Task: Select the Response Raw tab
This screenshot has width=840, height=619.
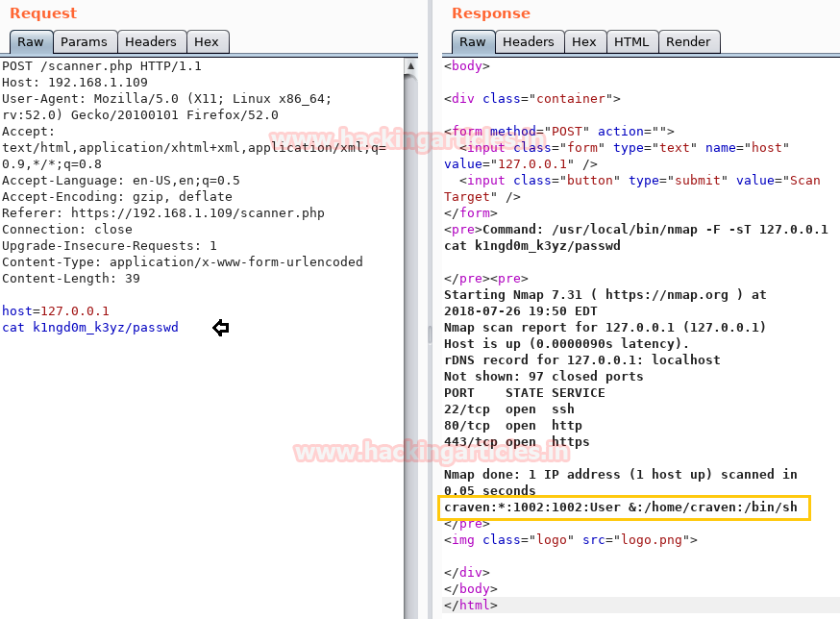Action: tap(473, 41)
